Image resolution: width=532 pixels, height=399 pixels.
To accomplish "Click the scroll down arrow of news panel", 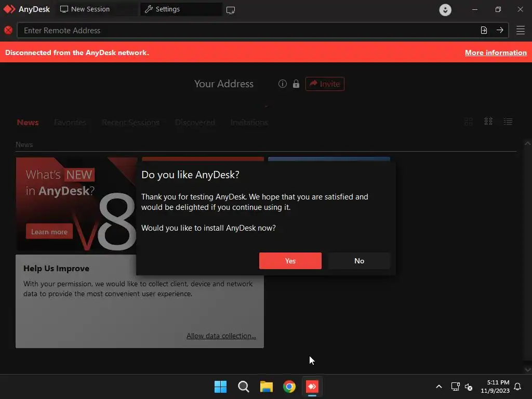I will 527,369.
